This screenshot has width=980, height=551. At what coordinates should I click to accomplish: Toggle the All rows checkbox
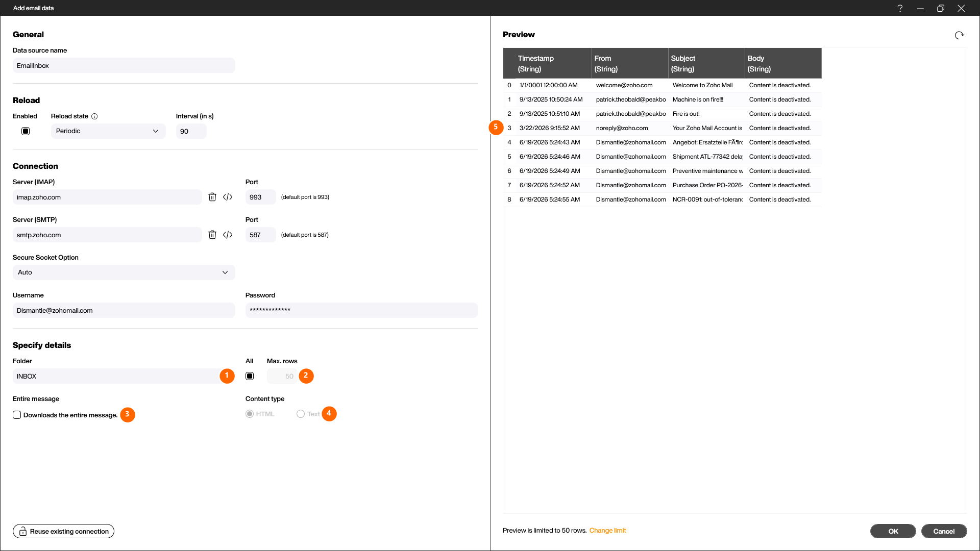tap(250, 376)
